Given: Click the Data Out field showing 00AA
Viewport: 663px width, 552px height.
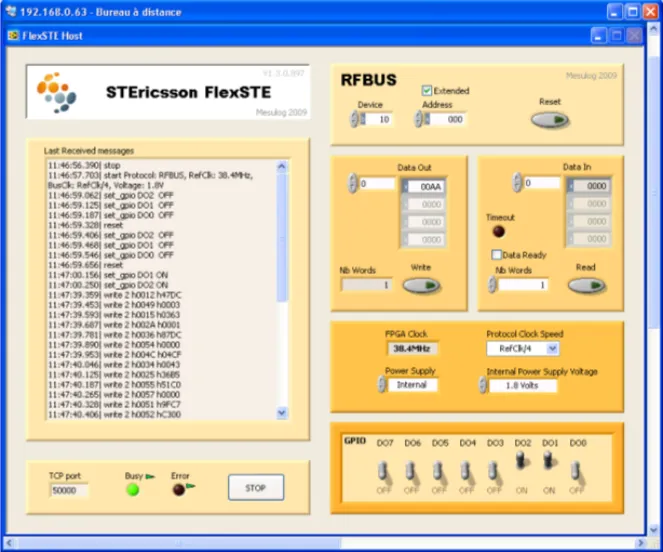Looking at the screenshot, I should pos(426,187).
